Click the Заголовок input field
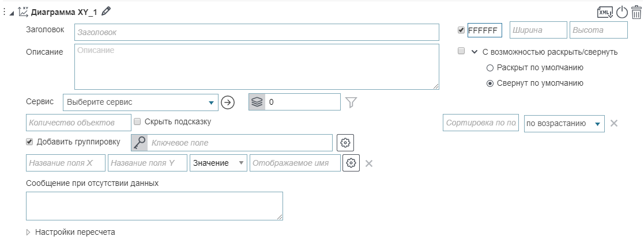 pyautogui.click(x=257, y=33)
